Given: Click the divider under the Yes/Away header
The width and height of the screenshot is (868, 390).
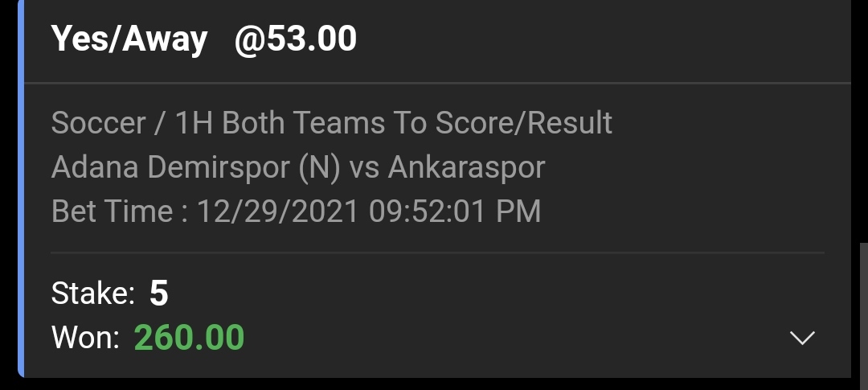Looking at the screenshot, I should click(x=437, y=83).
